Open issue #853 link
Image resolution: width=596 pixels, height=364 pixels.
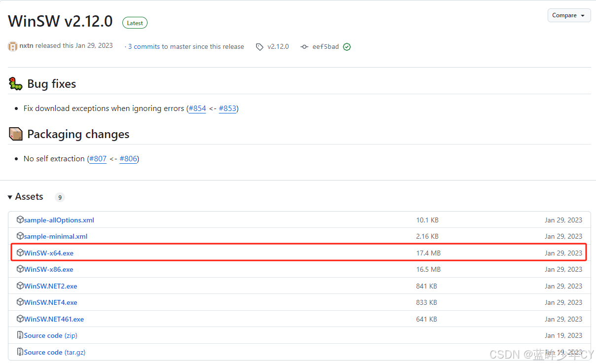(x=227, y=108)
